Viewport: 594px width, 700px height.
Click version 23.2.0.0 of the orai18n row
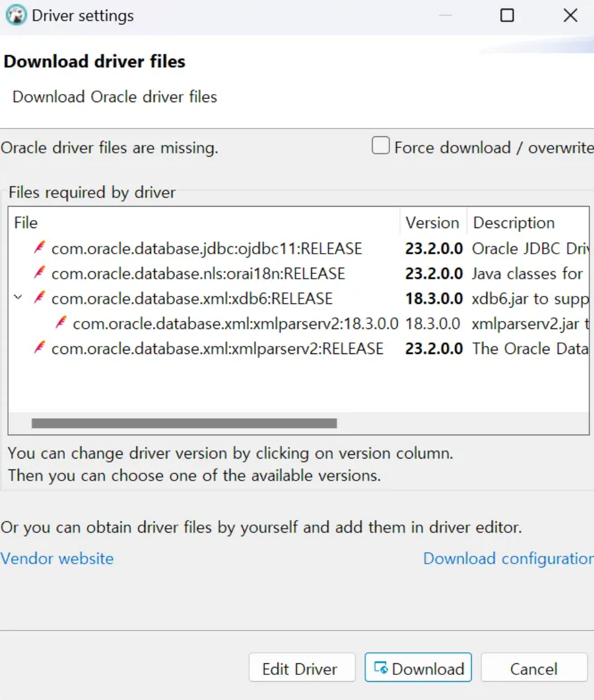[434, 274]
